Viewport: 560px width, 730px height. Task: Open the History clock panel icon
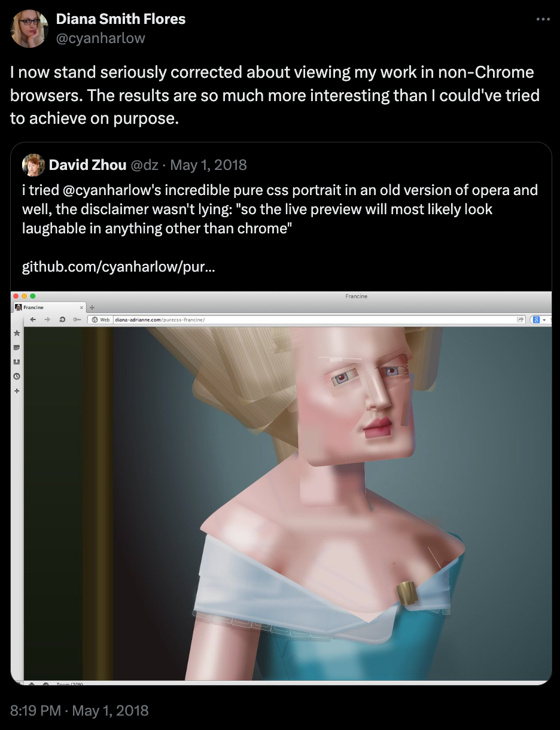[x=17, y=376]
